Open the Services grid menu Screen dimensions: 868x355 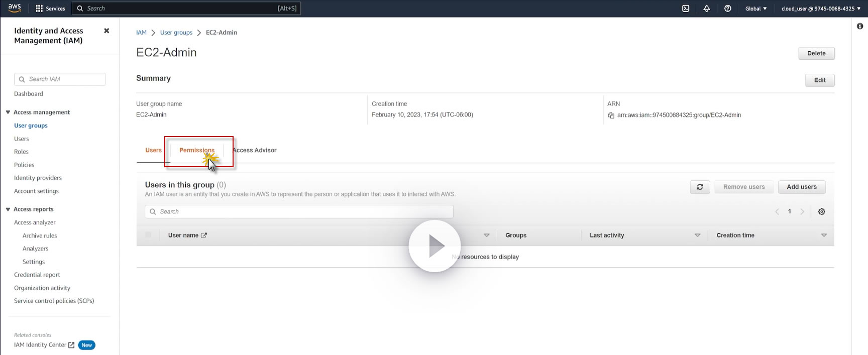pos(50,9)
